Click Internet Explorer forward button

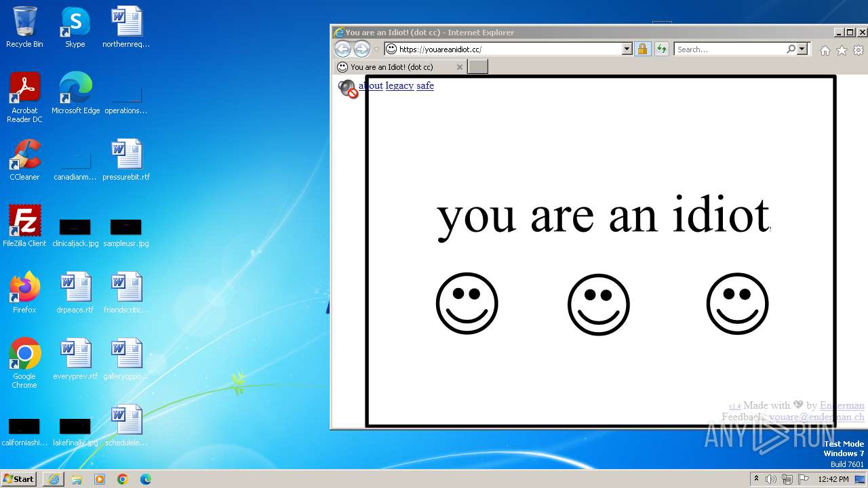pos(361,49)
